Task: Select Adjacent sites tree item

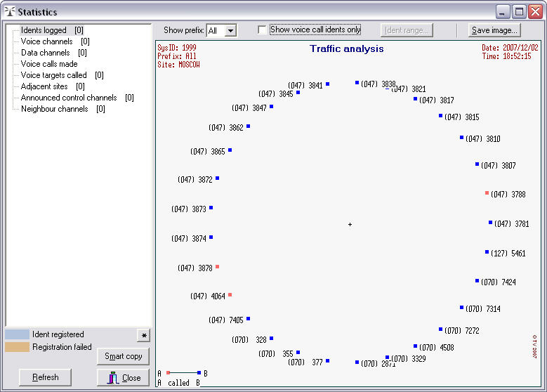Action: click(53, 86)
